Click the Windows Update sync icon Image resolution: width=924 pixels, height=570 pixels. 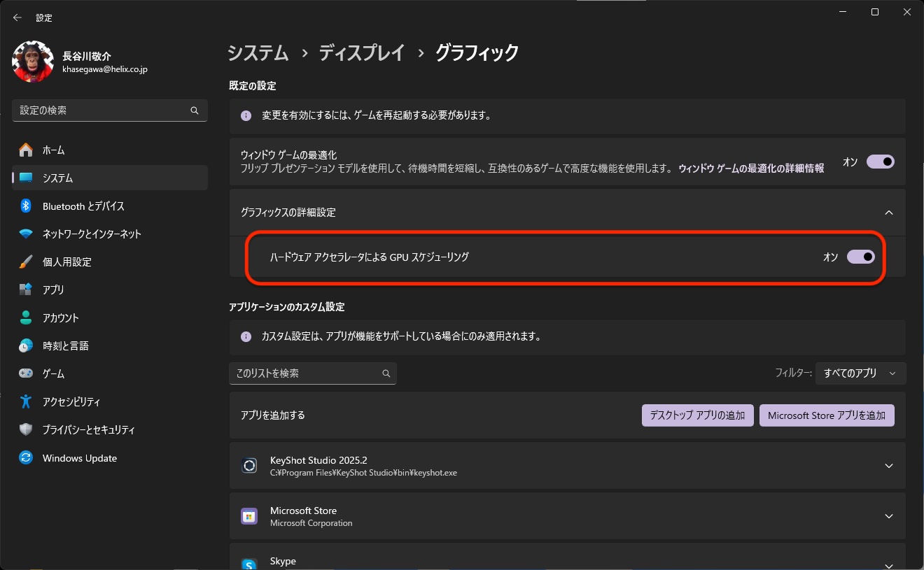coord(26,458)
